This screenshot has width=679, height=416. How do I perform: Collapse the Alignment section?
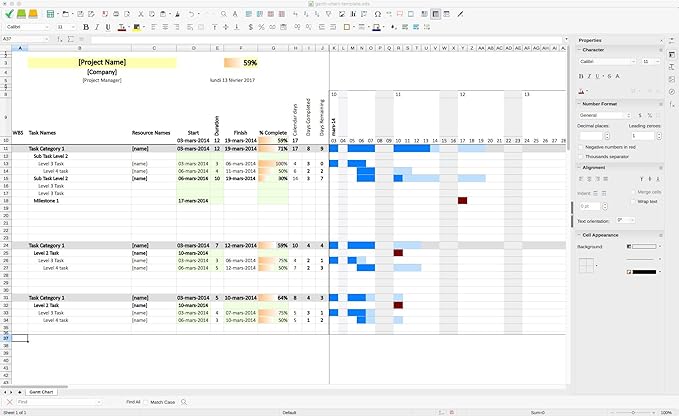click(x=579, y=168)
